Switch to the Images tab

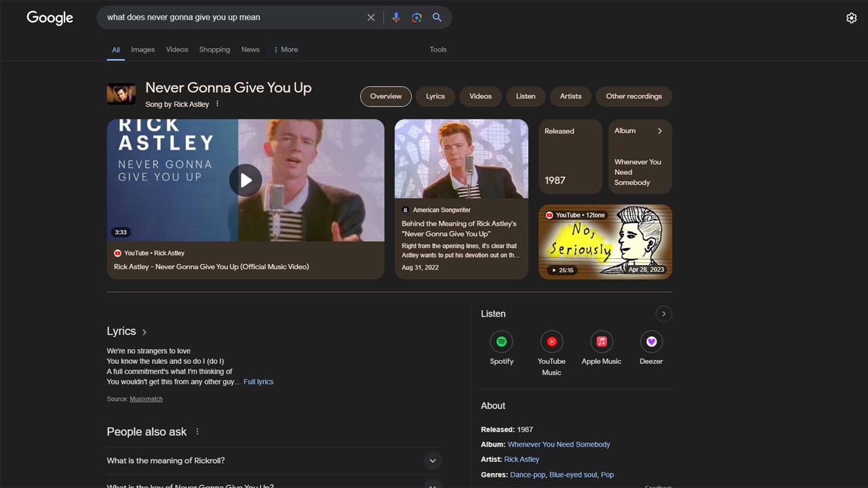142,49
